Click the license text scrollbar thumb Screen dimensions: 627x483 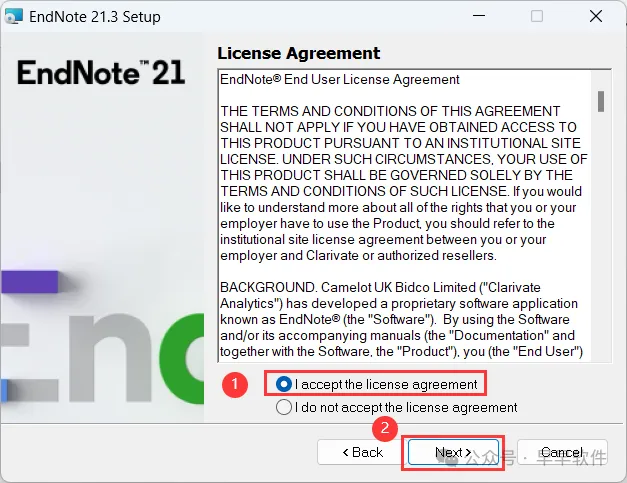601,102
